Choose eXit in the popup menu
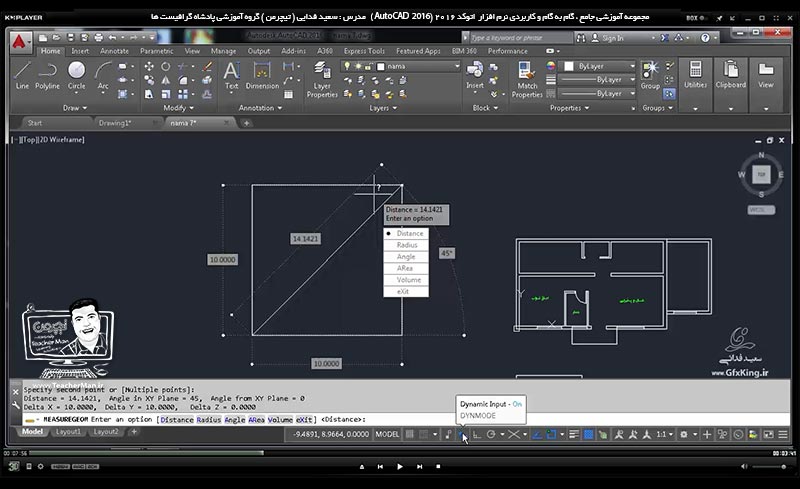This screenshot has width=800, height=489. [406, 291]
